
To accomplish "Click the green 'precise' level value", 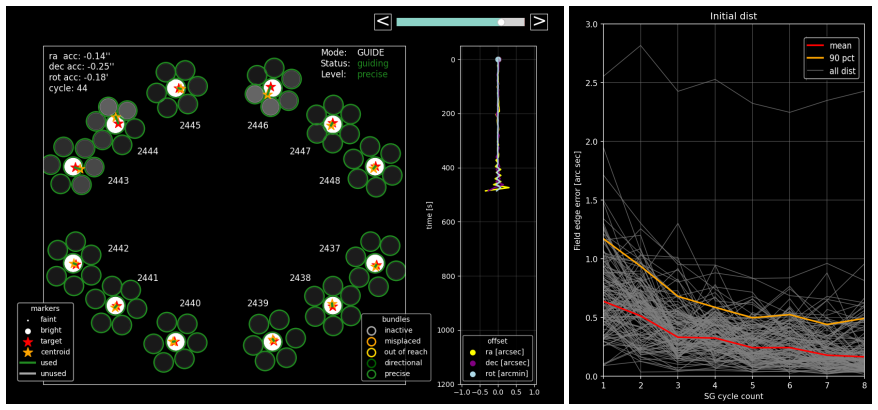I will (x=372, y=74).
